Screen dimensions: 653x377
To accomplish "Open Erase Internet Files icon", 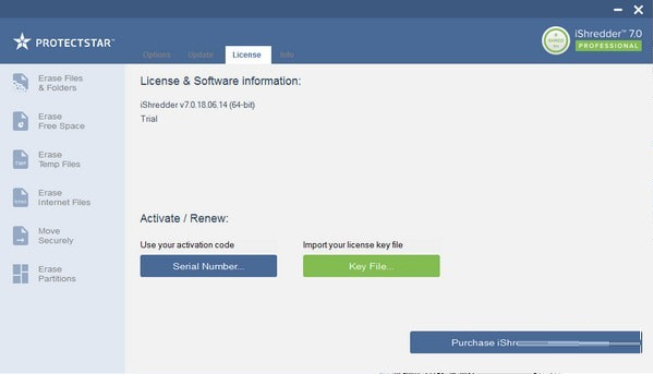I will click(20, 197).
